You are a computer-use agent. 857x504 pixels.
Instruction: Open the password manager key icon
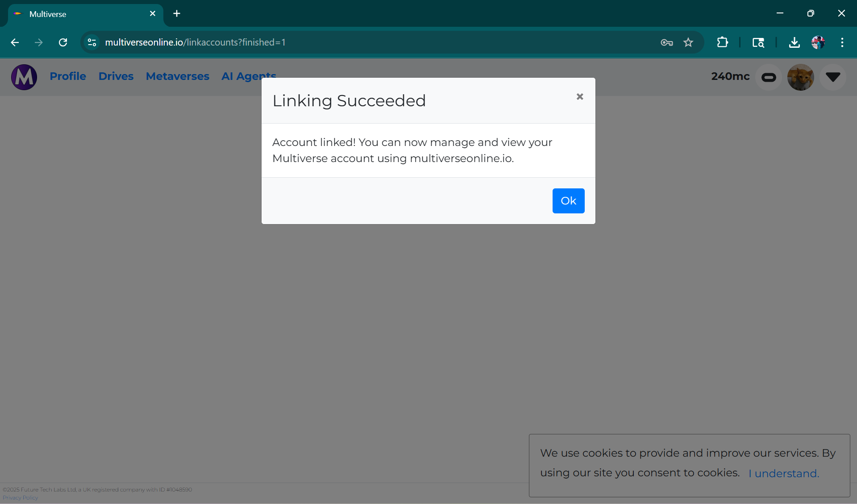(x=666, y=42)
